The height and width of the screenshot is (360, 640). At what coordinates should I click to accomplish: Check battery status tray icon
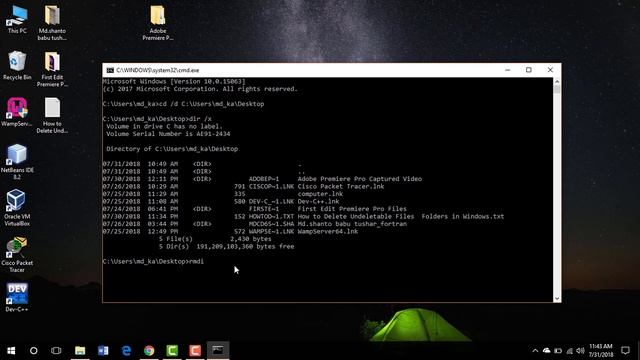tap(558, 351)
